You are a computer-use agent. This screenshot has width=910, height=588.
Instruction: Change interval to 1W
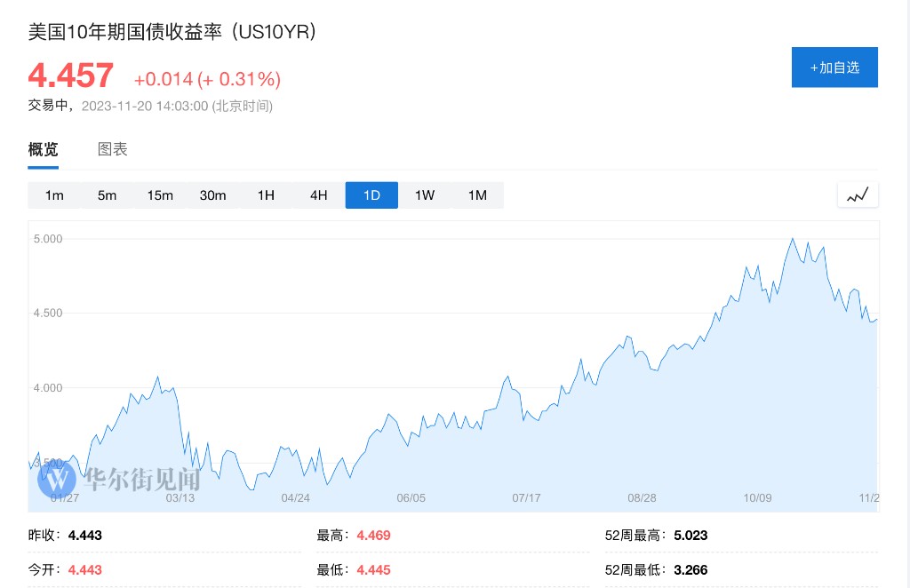424,195
